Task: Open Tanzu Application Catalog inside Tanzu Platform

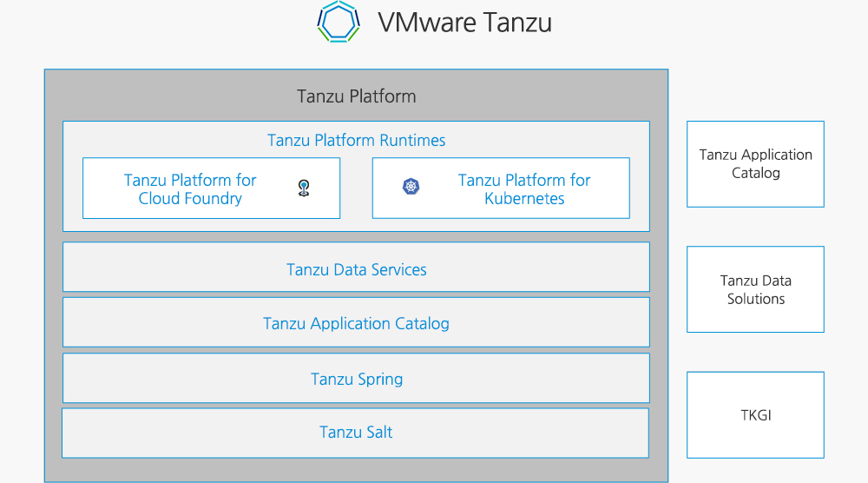Action: coord(356,322)
